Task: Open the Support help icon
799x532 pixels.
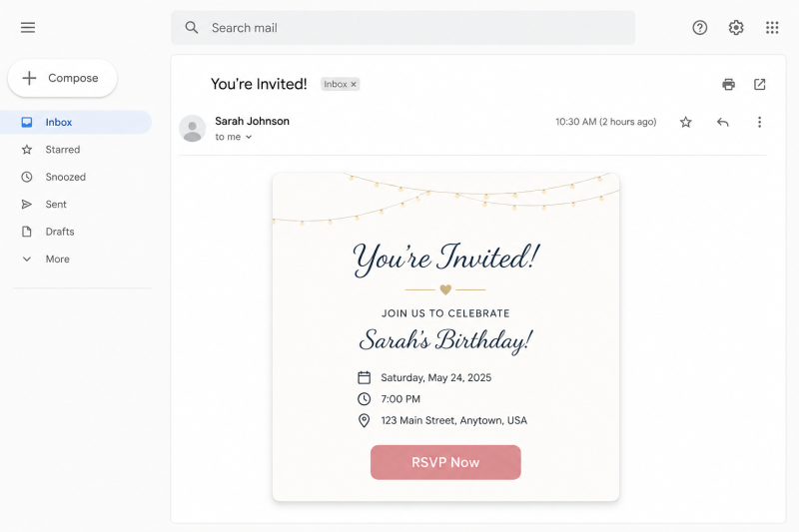Action: (x=700, y=28)
